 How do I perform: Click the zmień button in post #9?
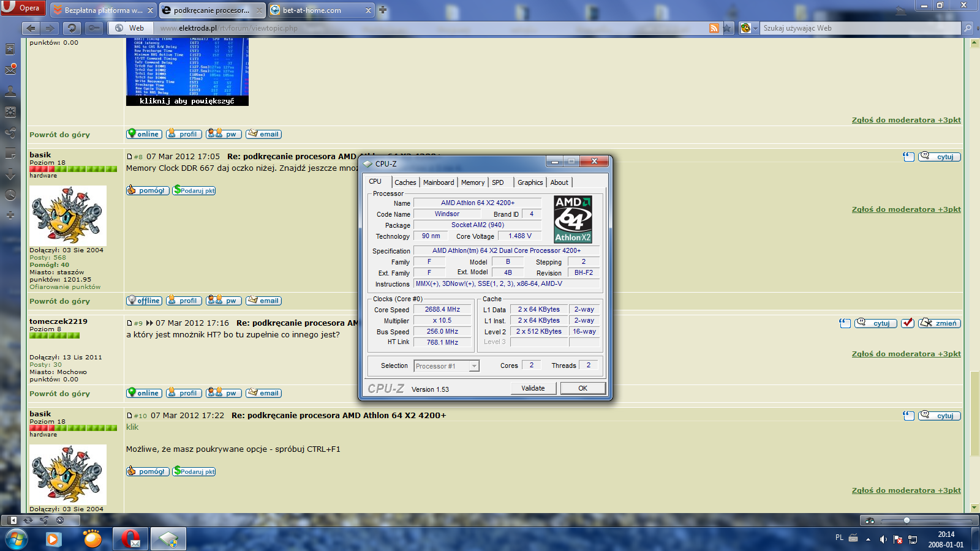point(940,323)
